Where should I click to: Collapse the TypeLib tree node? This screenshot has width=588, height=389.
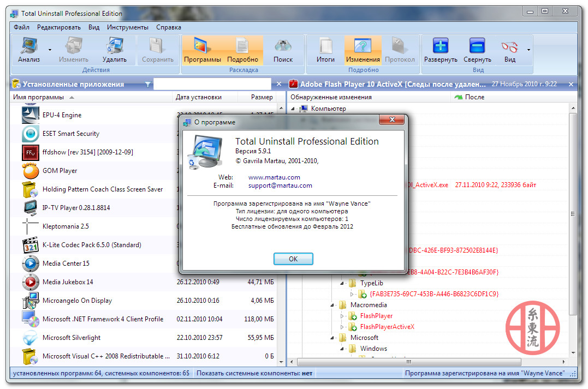coord(342,283)
